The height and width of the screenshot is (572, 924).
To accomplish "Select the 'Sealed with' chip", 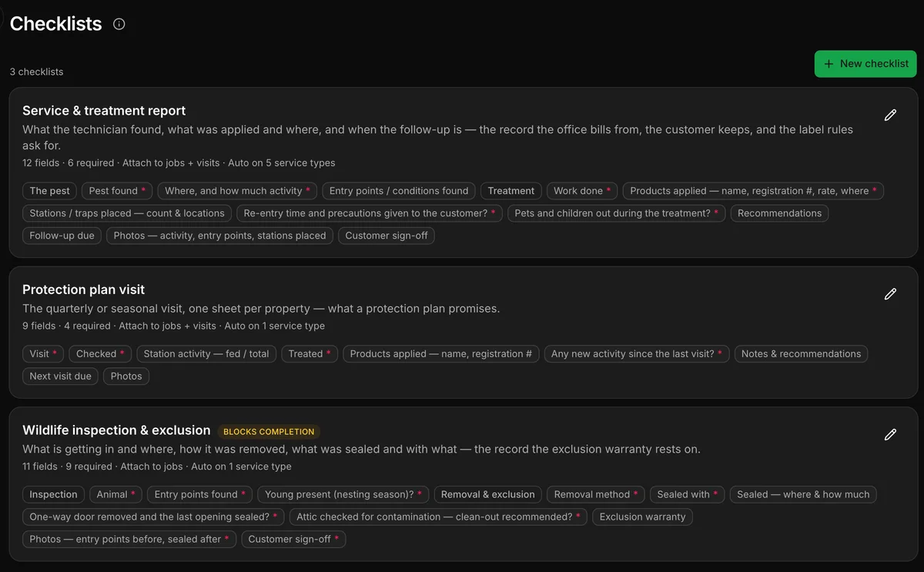I will coord(688,494).
